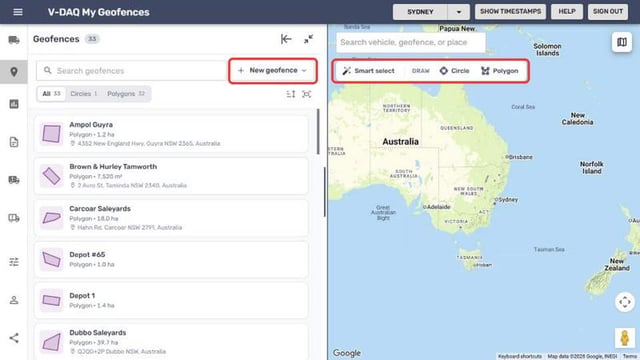Open the vehicles truck sidebar icon
640x360 pixels.
coord(14,40)
